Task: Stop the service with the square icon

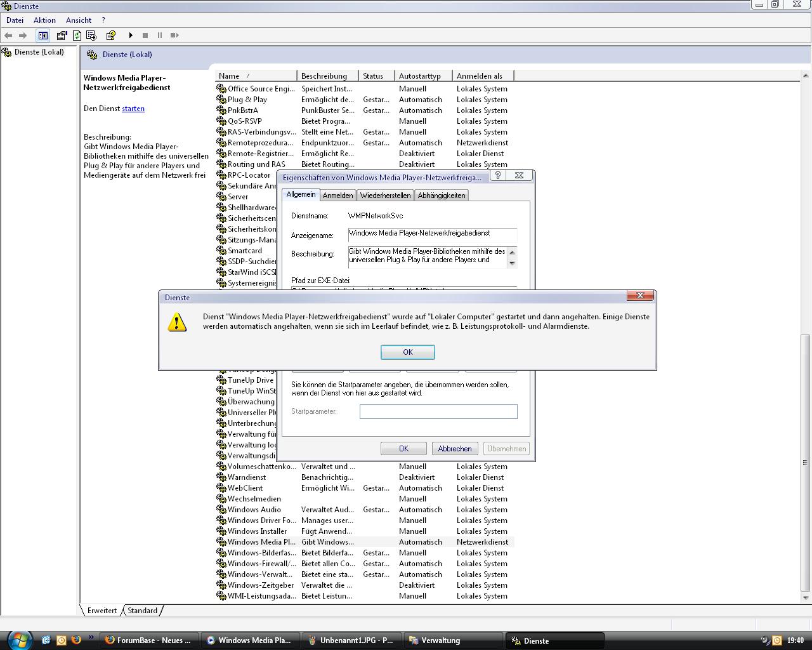Action: tap(145, 36)
